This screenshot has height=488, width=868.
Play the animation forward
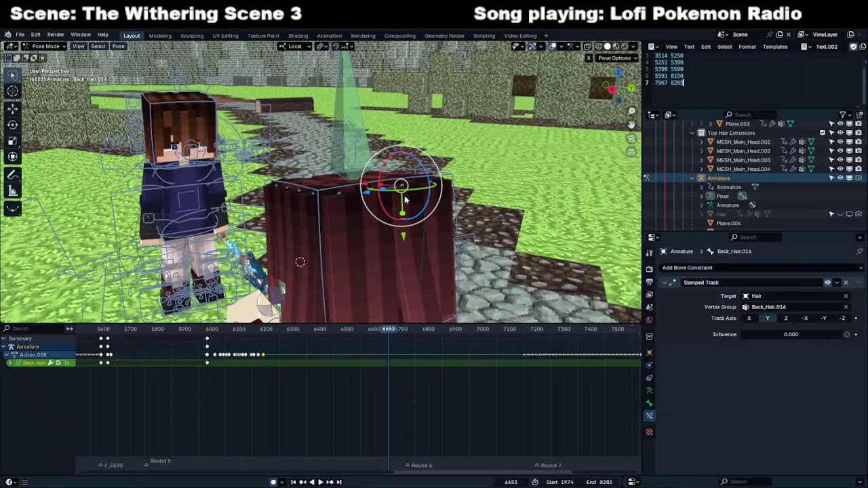coord(320,482)
